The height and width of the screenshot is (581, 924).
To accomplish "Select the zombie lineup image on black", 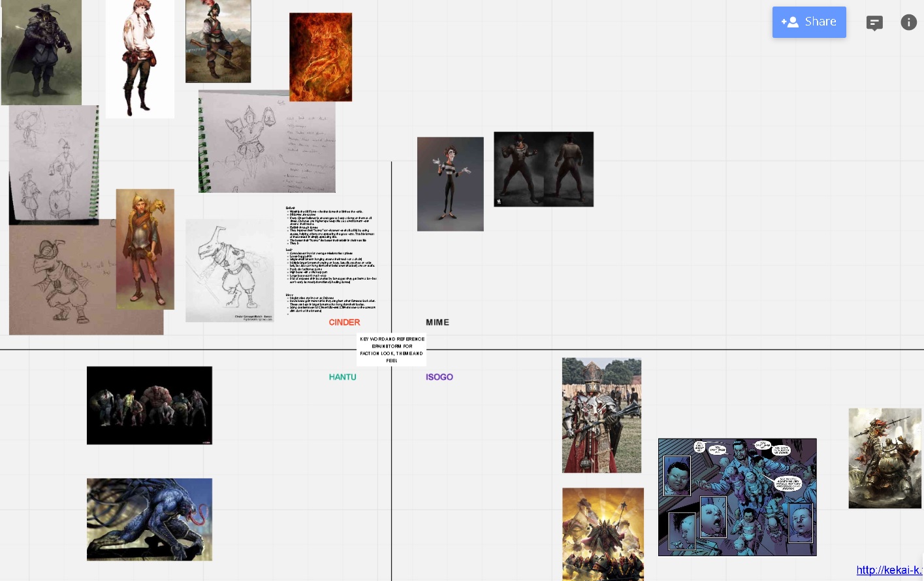I will (x=150, y=405).
